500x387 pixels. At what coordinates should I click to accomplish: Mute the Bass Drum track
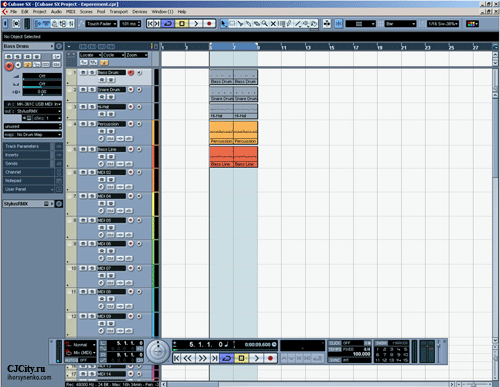[83, 72]
